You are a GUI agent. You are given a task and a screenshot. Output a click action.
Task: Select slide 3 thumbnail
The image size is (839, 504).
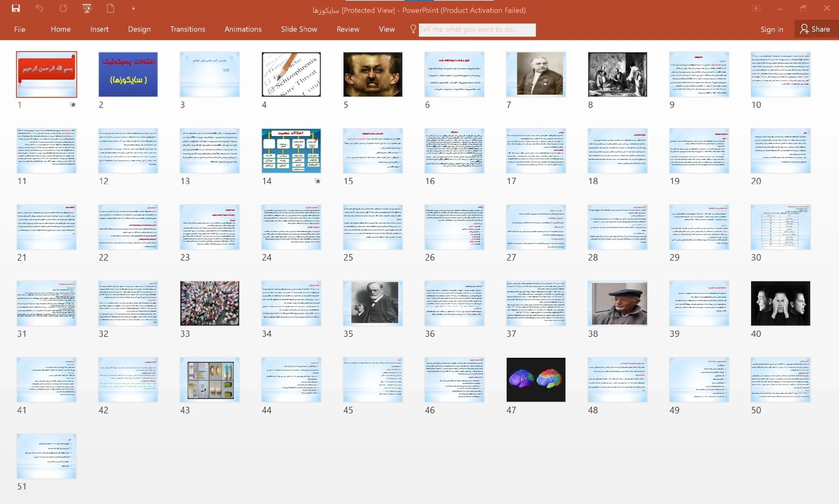click(x=209, y=74)
